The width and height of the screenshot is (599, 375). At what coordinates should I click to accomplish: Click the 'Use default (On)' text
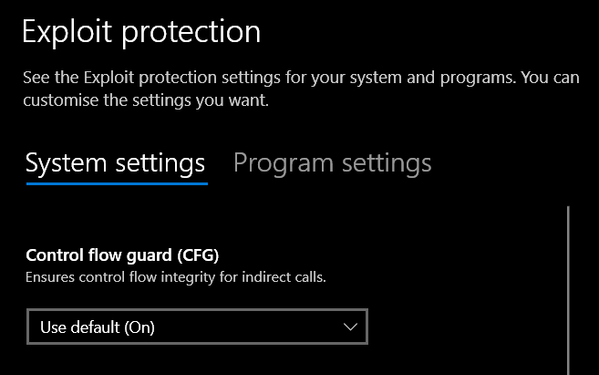coord(97,327)
